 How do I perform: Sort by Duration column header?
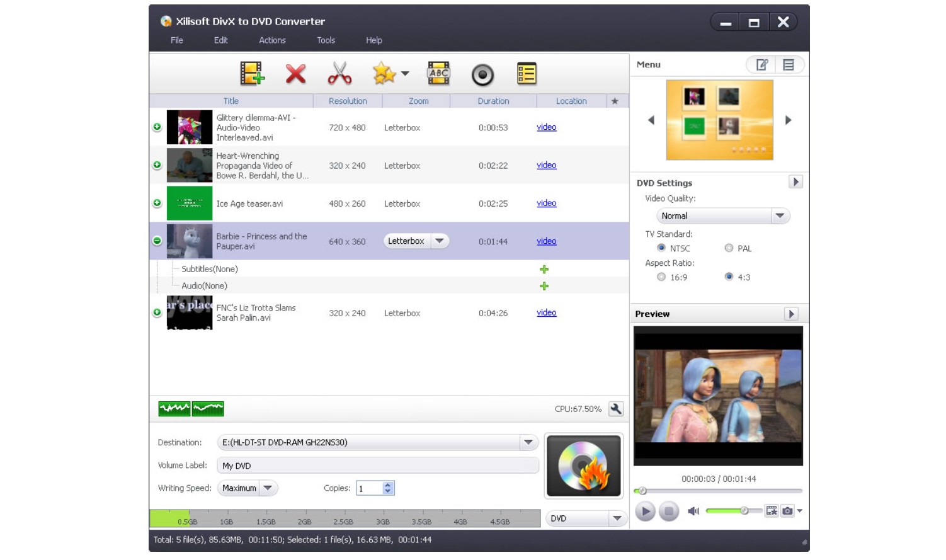493,101
